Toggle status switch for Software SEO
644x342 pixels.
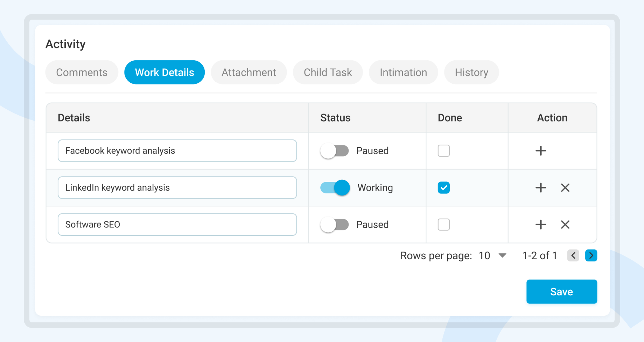click(x=335, y=224)
